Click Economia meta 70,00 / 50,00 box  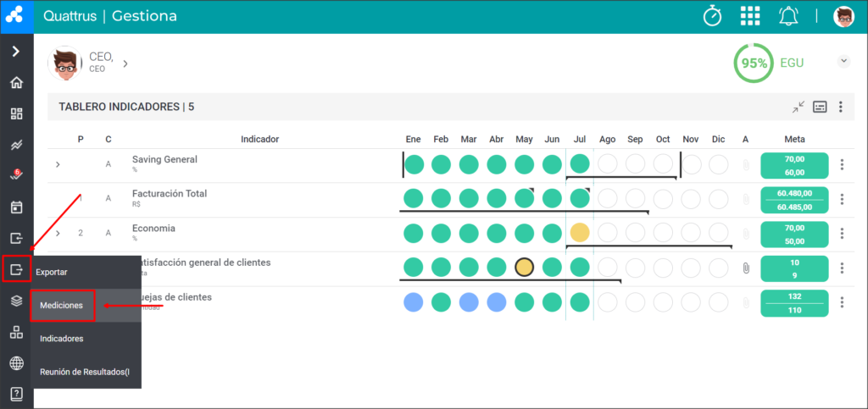(794, 234)
